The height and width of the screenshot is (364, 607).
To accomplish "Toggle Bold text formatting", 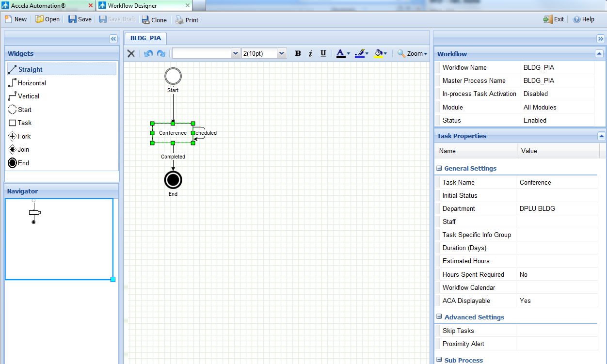I will pos(298,53).
